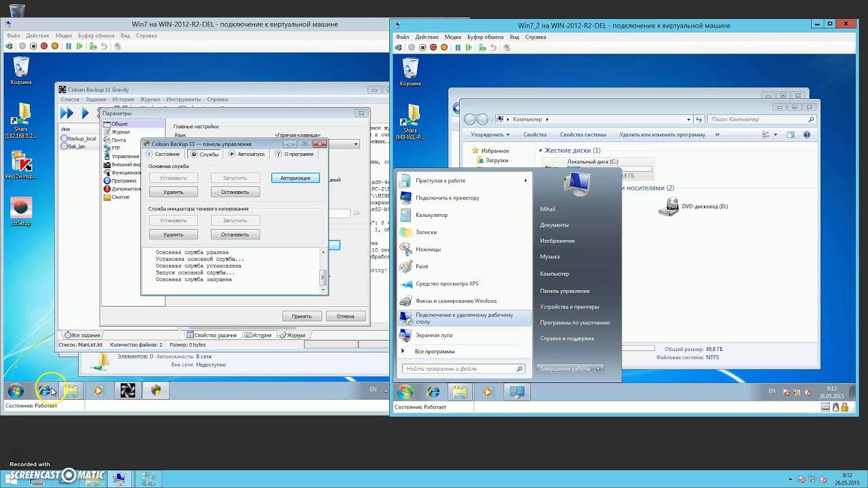
Task: Click Свойства системы in Computer window toolbar
Action: 583,135
